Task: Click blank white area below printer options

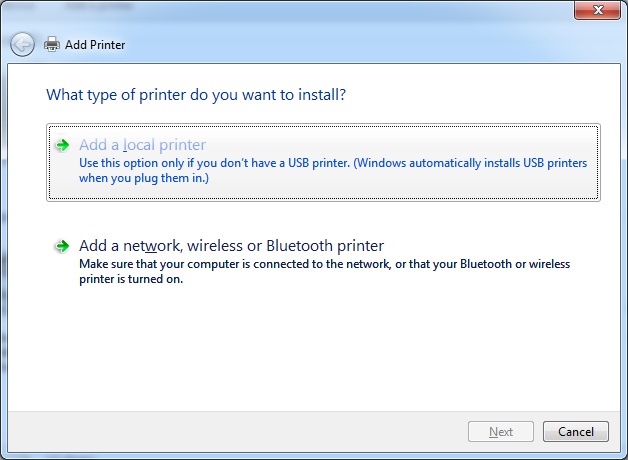Action: pyautogui.click(x=320, y=350)
